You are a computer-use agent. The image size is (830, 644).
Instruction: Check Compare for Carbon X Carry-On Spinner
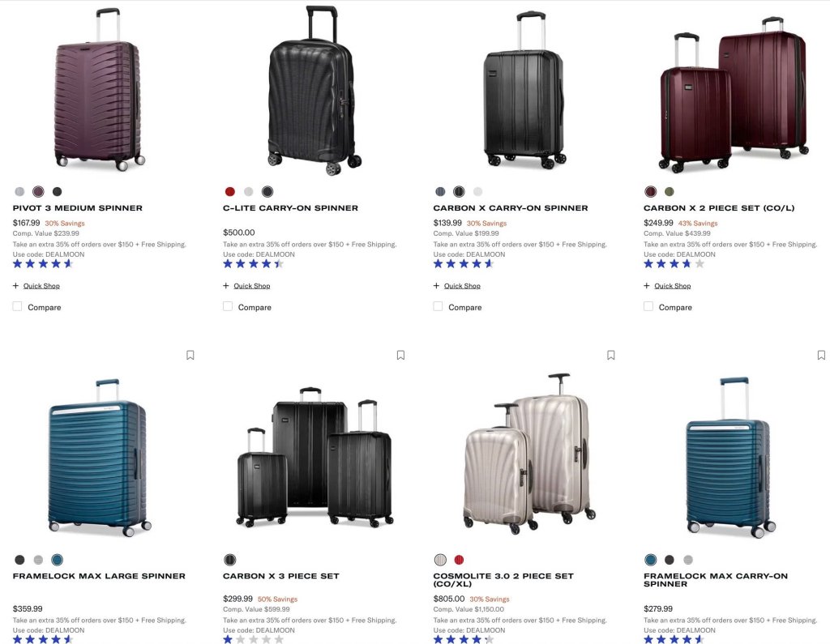pyautogui.click(x=438, y=306)
